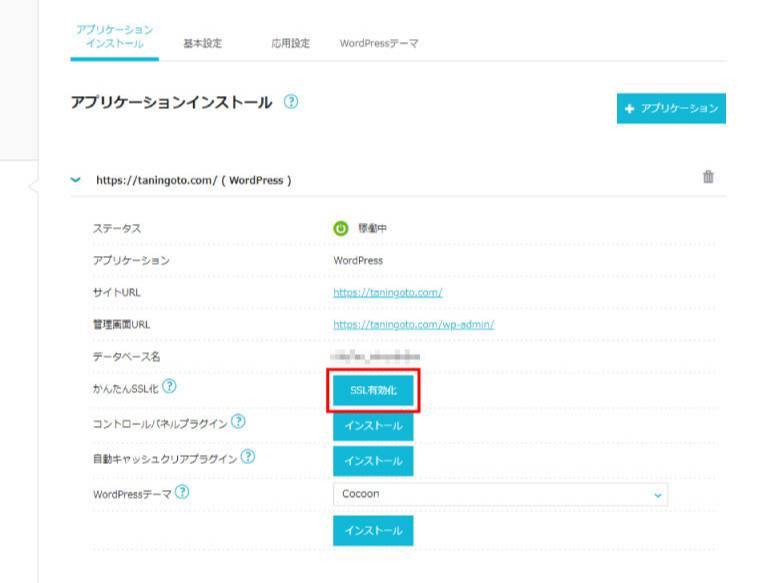Go to the アプリケーションインストール tab

click(114, 37)
